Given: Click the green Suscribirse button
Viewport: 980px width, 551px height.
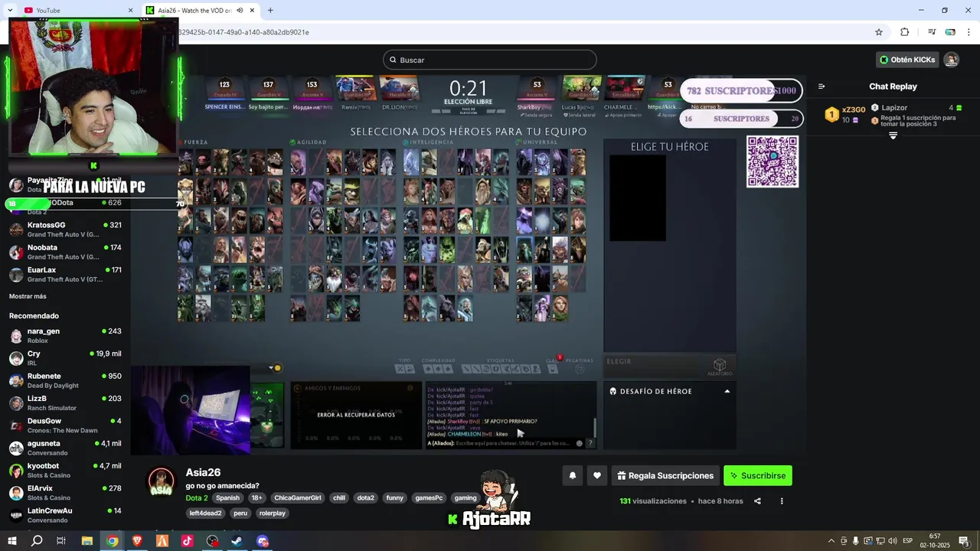Looking at the screenshot, I should [x=758, y=475].
